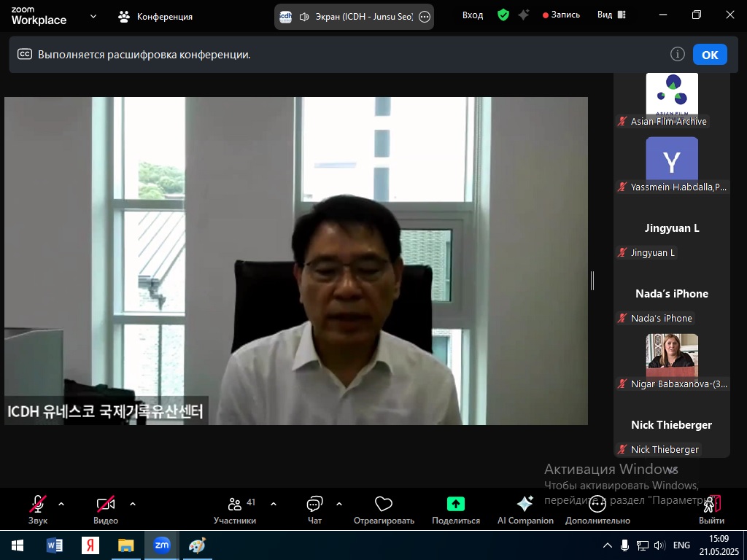Click muted mic icon by Asian Film Archive
This screenshot has height=560, width=747.
coord(622,122)
